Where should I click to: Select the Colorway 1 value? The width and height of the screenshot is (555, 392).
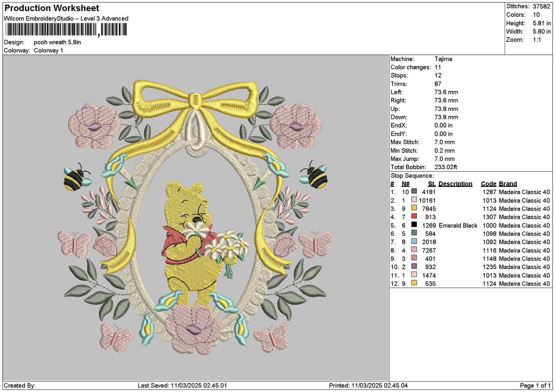pos(48,50)
